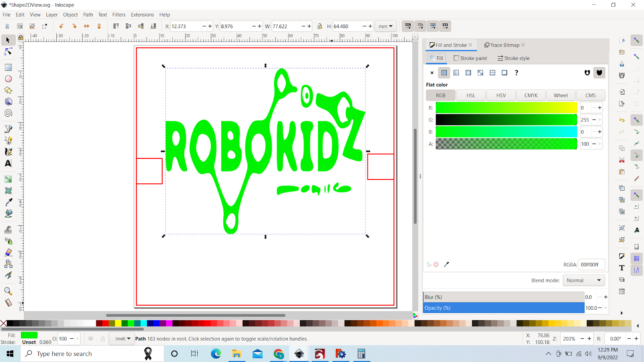Rotate selection 90° clockwise
Image resolution: width=644 pixels, height=362 pixels.
point(74,26)
